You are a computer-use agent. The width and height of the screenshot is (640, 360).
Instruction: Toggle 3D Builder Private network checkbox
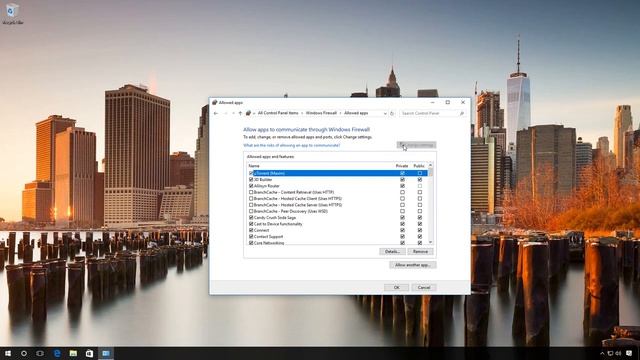click(402, 180)
